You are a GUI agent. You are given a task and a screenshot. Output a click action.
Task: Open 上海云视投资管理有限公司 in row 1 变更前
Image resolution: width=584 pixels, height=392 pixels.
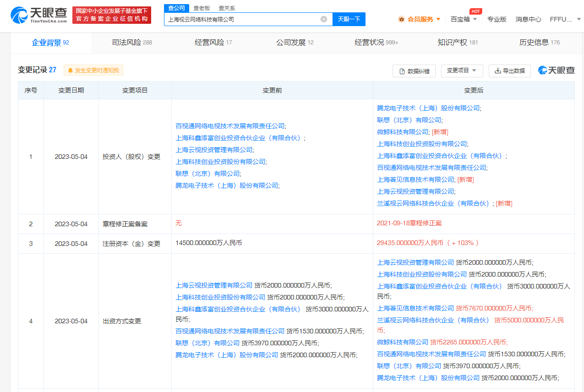(214, 150)
